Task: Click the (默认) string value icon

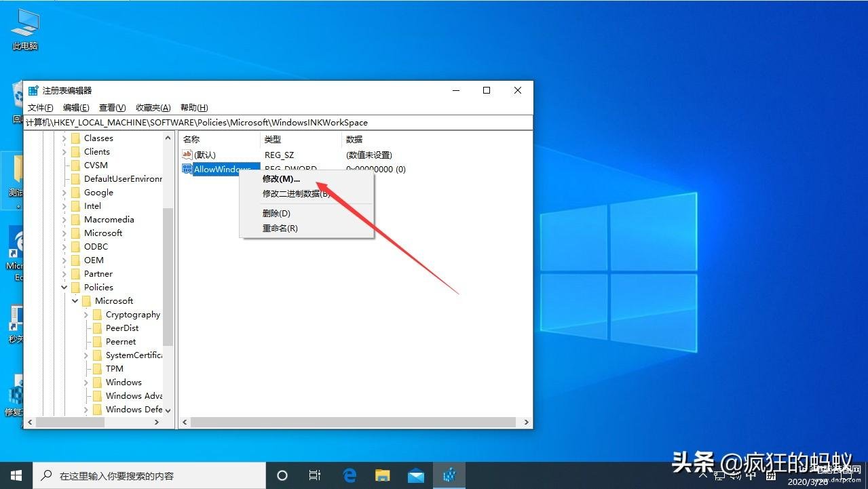Action: 188,155
